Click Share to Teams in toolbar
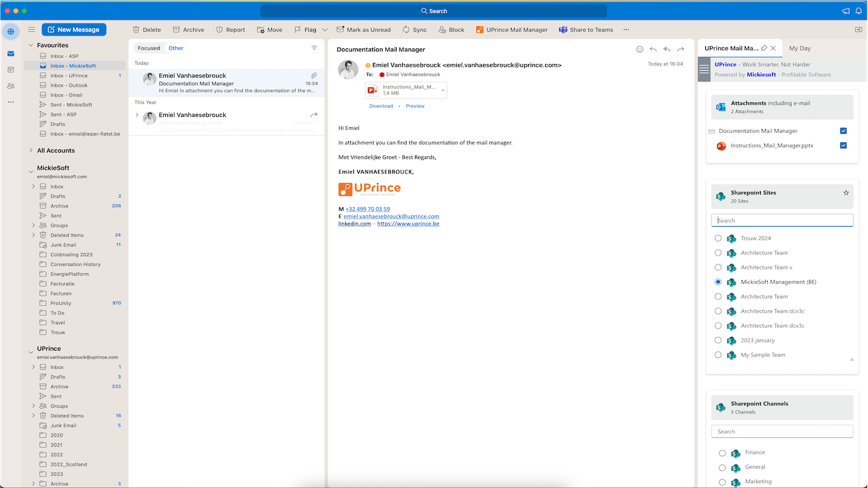 [x=586, y=30]
